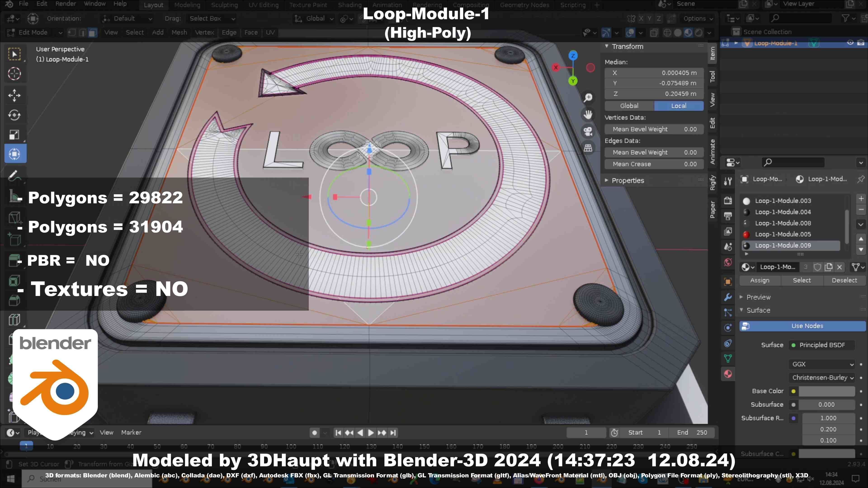Open Object Data green mesh tab

tap(728, 359)
